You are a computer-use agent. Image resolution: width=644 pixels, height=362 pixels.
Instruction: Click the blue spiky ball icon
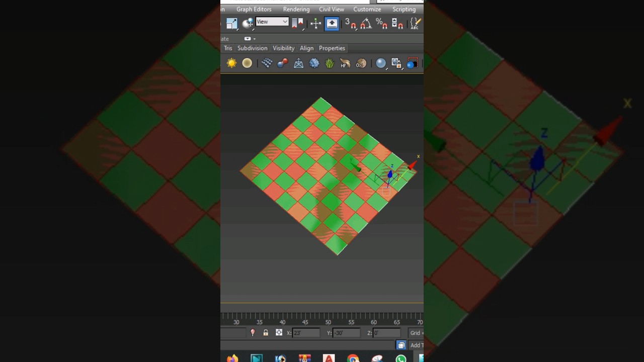(314, 63)
